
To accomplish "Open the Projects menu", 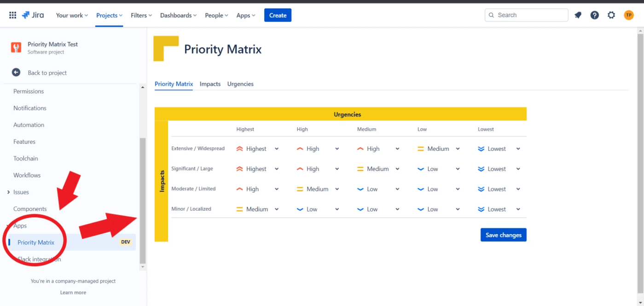I will (x=109, y=15).
